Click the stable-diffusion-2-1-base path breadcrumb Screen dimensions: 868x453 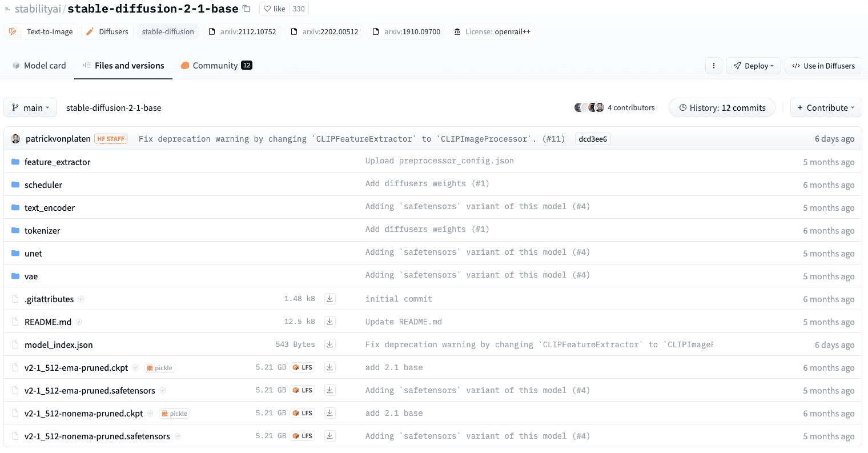(114, 107)
